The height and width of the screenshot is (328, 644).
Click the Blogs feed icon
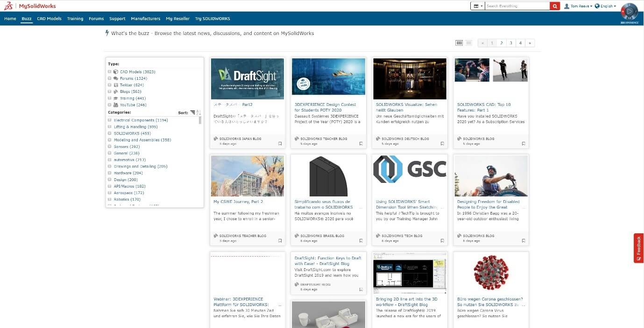116,91
